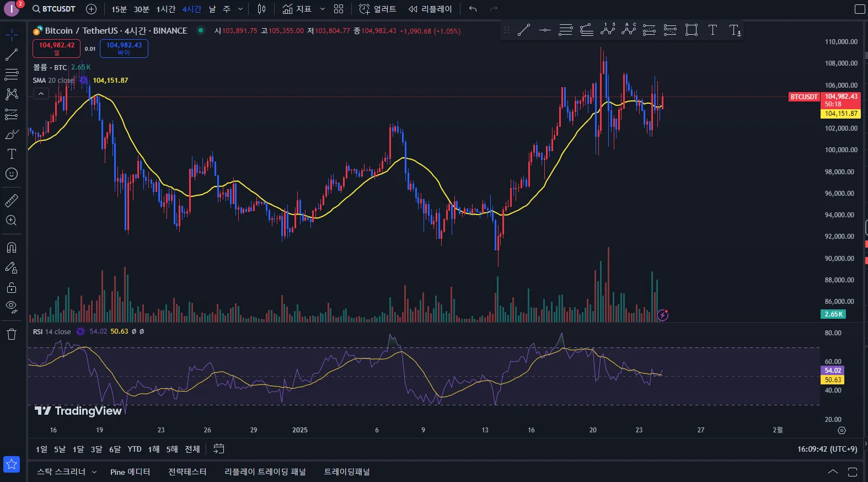Pick the rectangle shape in the floating toolbar
868x482 pixels.
pos(692,30)
